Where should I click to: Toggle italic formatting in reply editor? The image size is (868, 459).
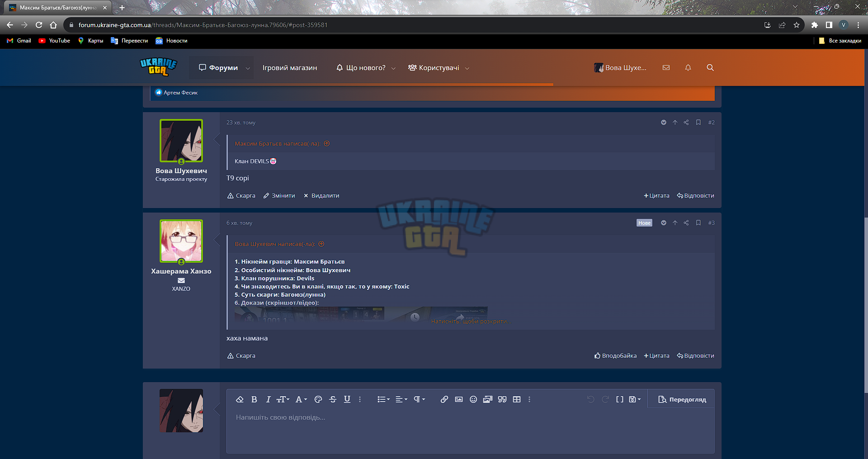tap(268, 399)
